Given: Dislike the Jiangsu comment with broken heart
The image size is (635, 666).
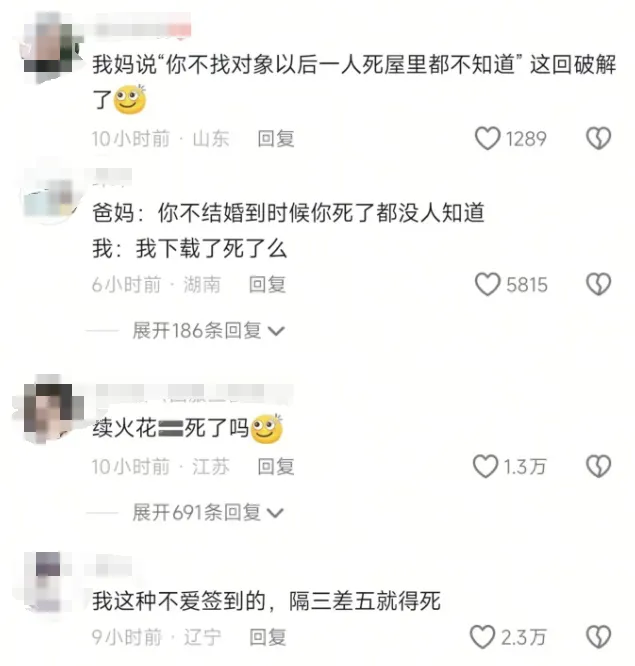Looking at the screenshot, I should (x=598, y=466).
